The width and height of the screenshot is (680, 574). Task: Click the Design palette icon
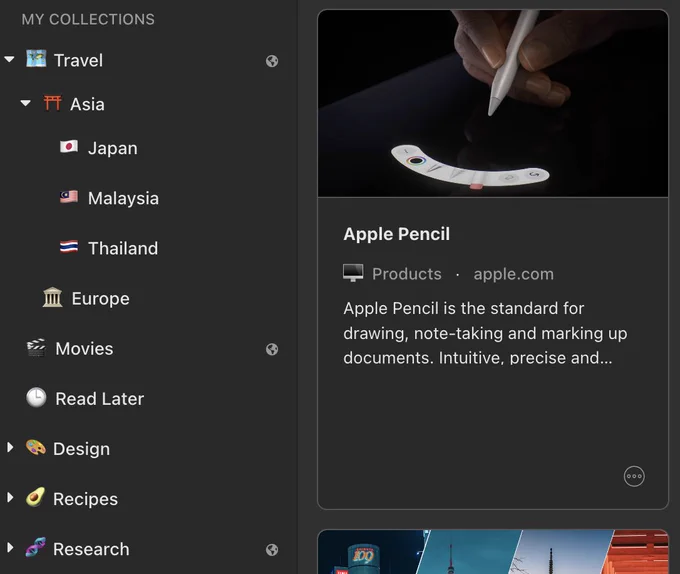pos(36,447)
